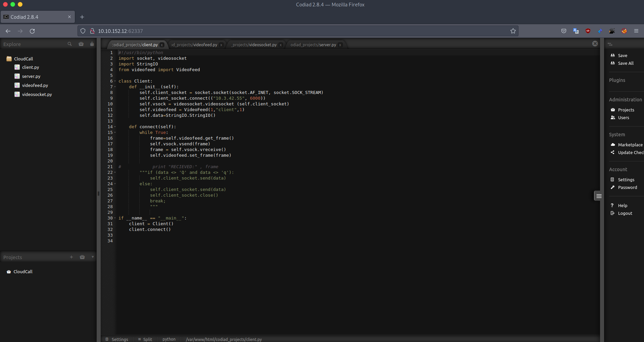Collapse the Projects panel with the arrow
The height and width of the screenshot is (342, 644).
click(93, 257)
